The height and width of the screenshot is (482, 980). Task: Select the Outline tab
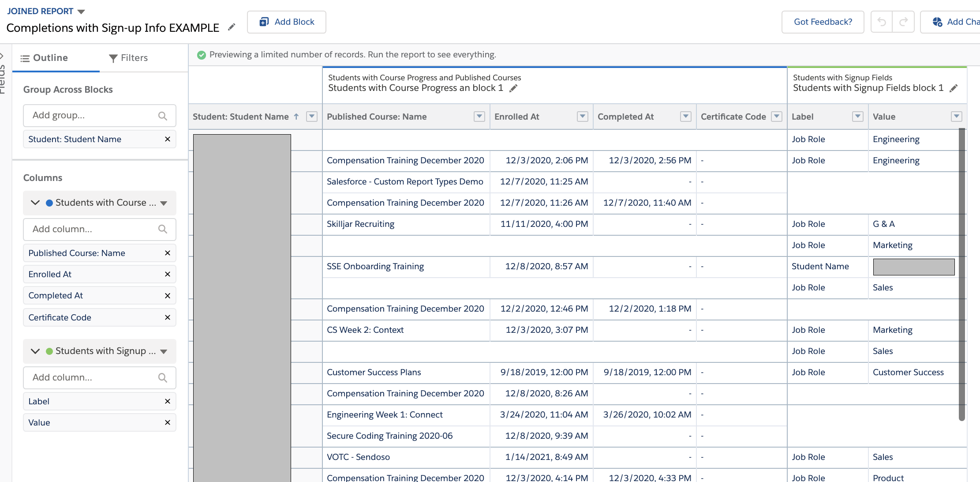45,58
